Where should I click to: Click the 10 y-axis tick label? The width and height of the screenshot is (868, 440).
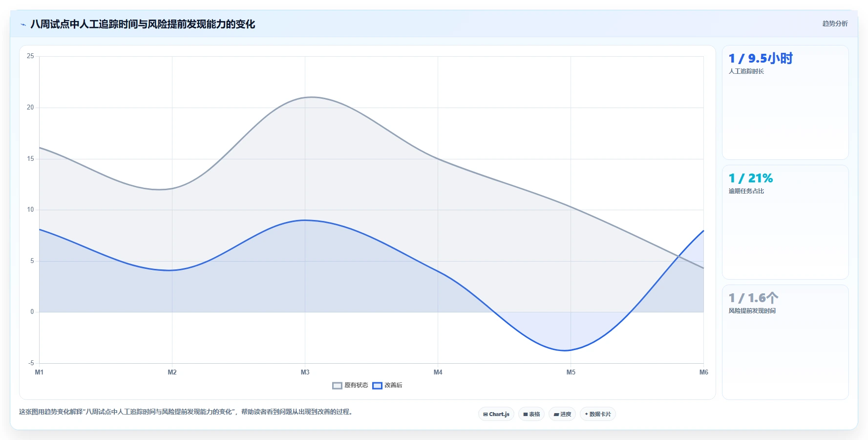point(30,210)
